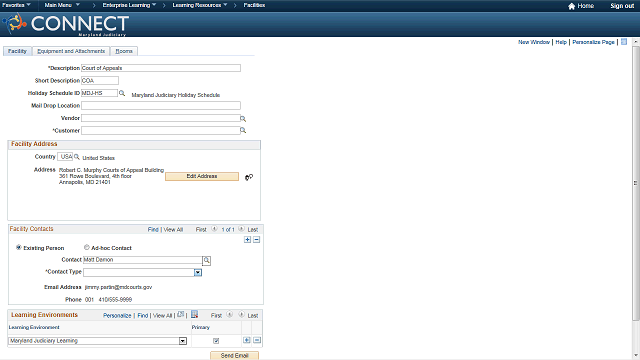Screen dimensions: 640x360
Task: Click the Home house icon
Action: (x=571, y=6)
